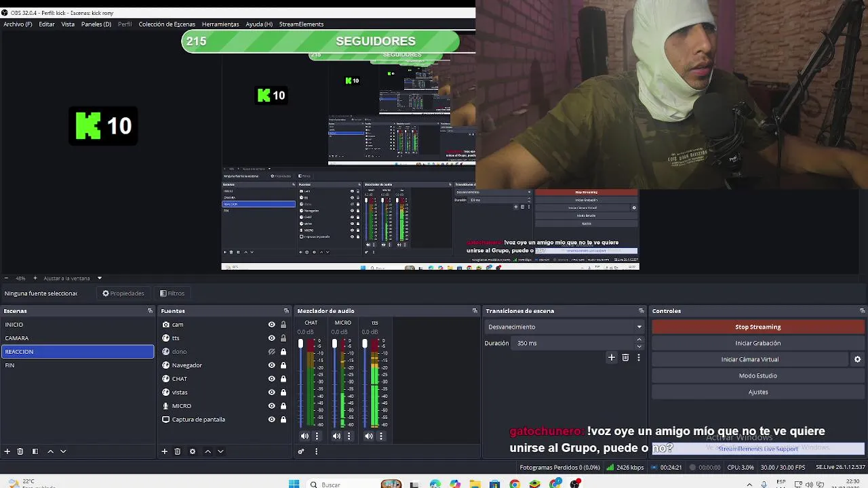Open Filtros for the source
This screenshot has height=488, width=868.
pyautogui.click(x=172, y=293)
